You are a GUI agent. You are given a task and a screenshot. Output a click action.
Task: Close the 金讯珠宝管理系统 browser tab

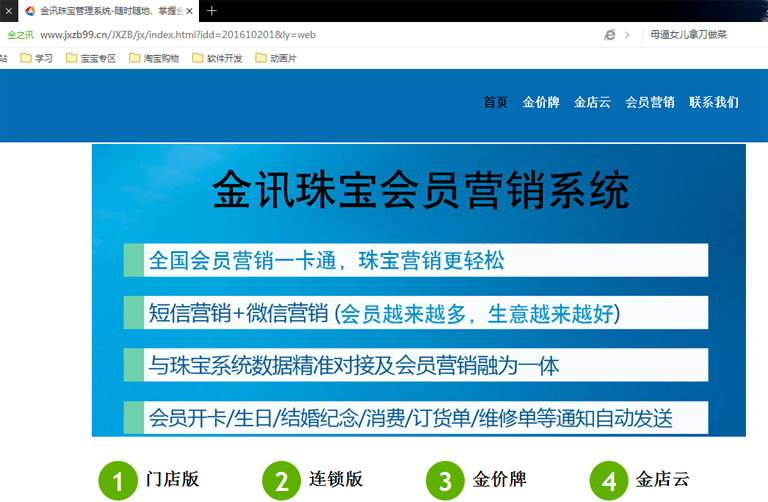189,11
